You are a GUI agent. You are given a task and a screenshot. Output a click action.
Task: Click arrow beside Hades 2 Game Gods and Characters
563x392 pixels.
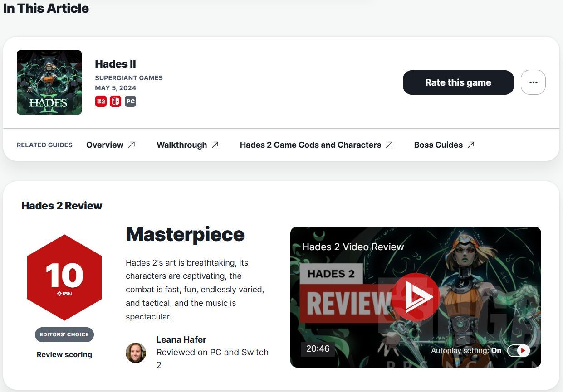(389, 145)
